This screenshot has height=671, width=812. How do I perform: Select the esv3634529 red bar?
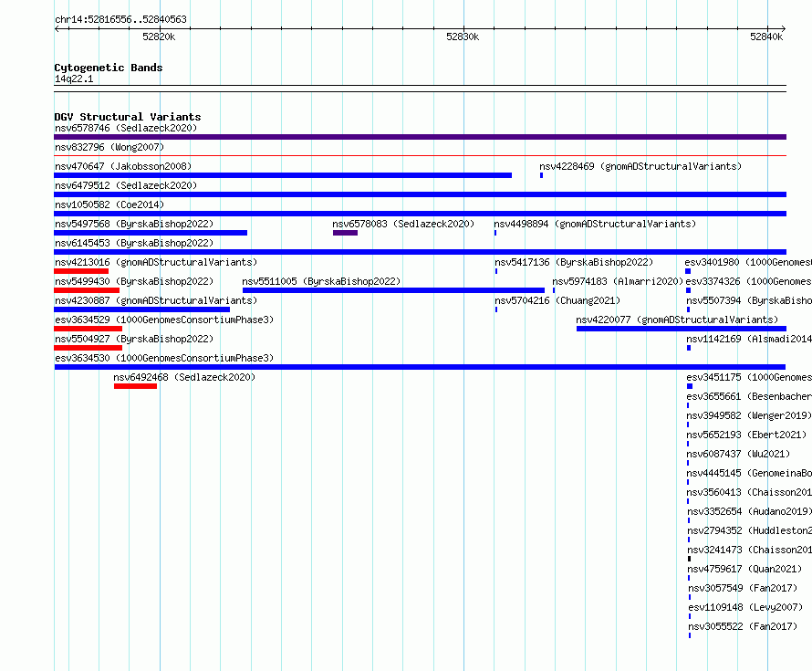pos(88,329)
